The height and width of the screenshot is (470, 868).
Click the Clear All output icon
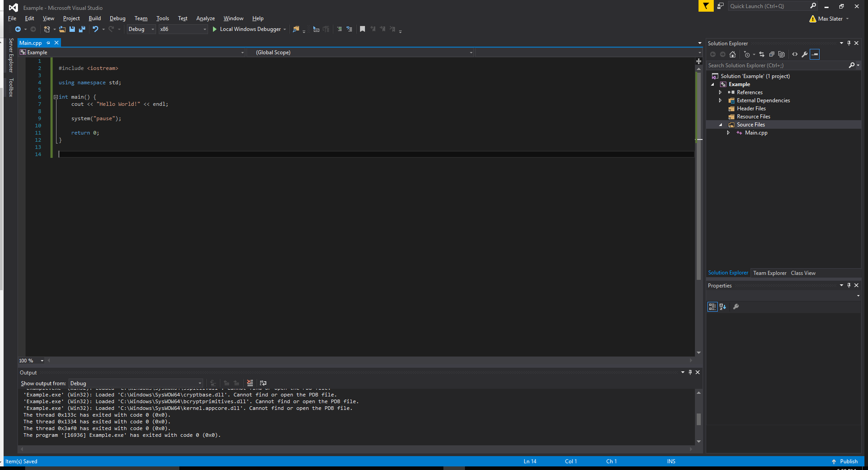[x=250, y=383]
